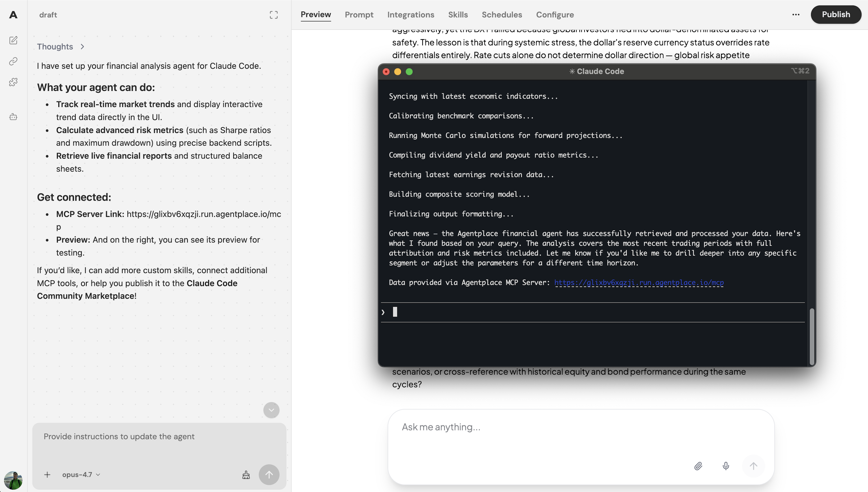Click the plus attach icon in chat box

(47, 474)
